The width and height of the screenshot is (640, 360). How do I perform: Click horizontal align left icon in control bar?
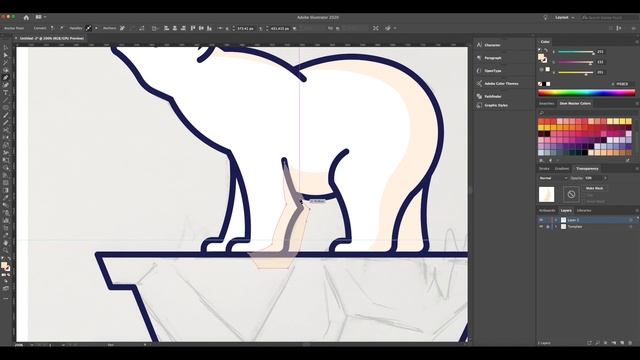167,28
